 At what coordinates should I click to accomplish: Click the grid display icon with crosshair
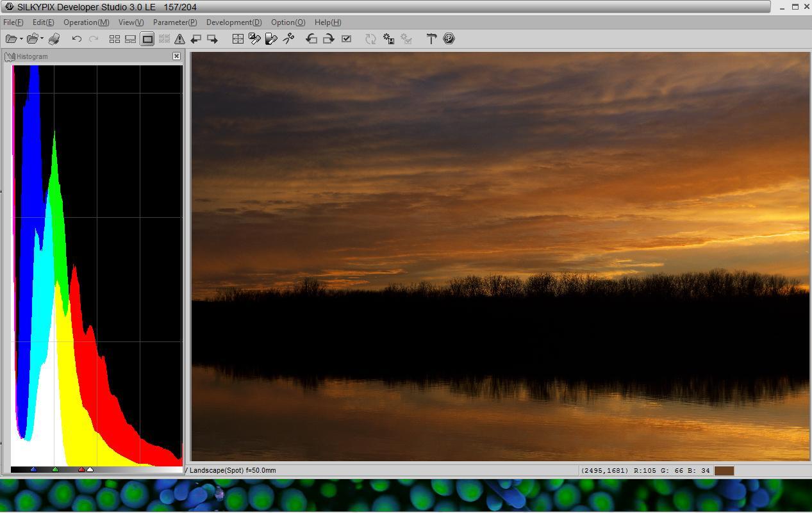pos(238,39)
